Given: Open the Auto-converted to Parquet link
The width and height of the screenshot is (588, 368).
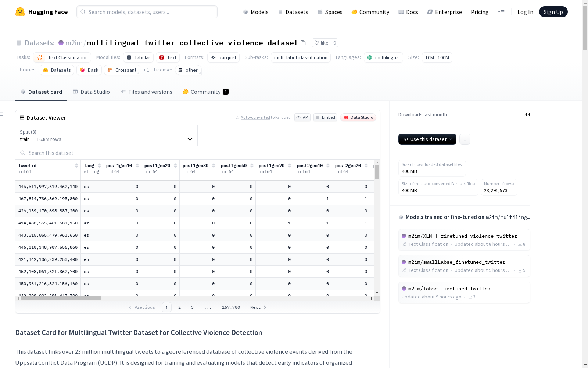Looking at the screenshot, I should tap(255, 117).
